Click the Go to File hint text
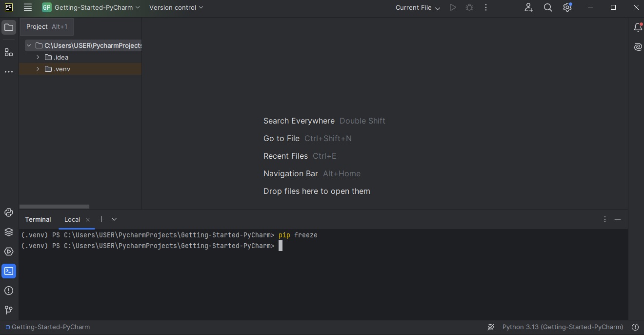 tap(282, 138)
